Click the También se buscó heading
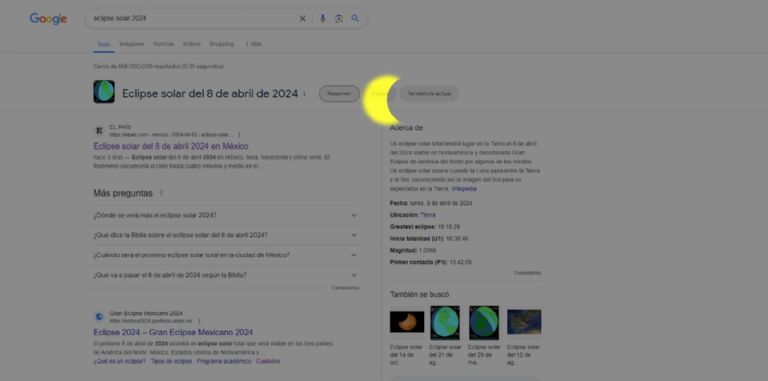768x381 pixels. (419, 295)
